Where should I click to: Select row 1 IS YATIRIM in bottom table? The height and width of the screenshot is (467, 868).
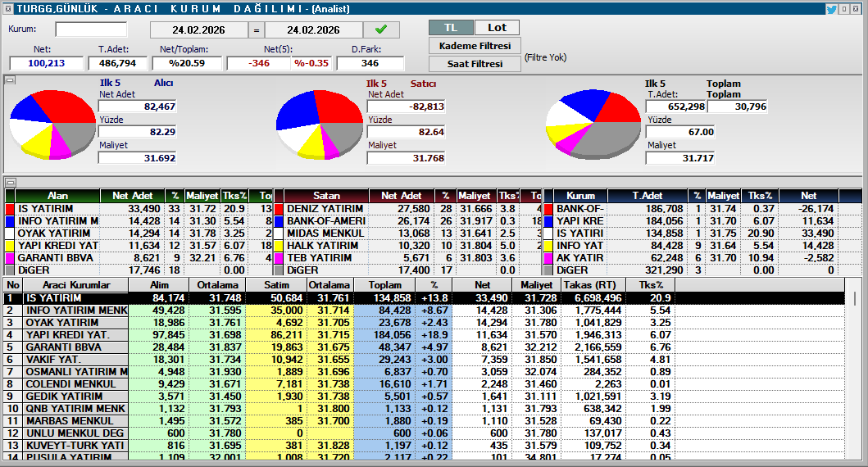point(424,298)
